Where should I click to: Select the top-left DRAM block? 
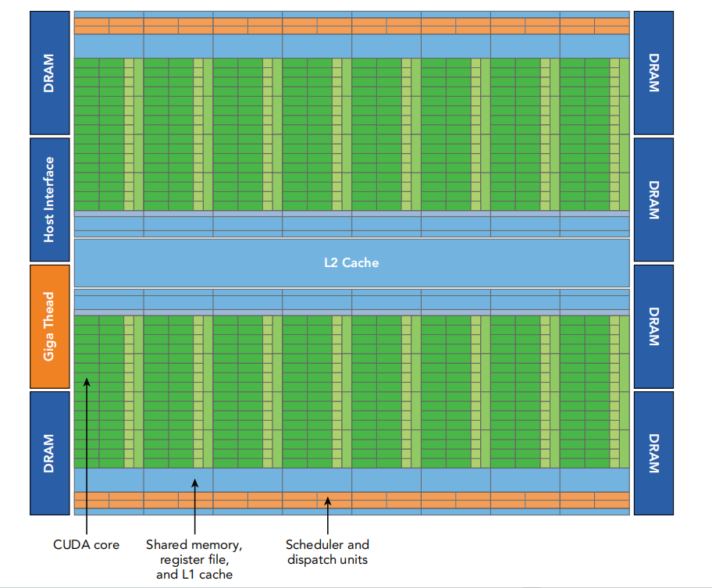[x=49, y=73]
